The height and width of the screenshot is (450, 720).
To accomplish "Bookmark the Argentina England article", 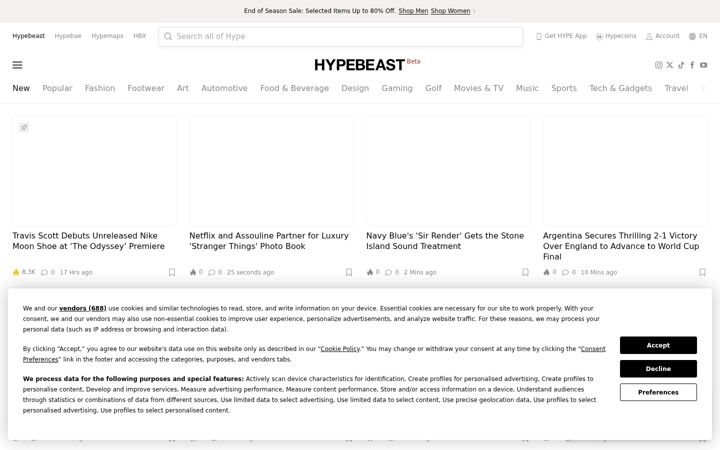I will [x=702, y=272].
